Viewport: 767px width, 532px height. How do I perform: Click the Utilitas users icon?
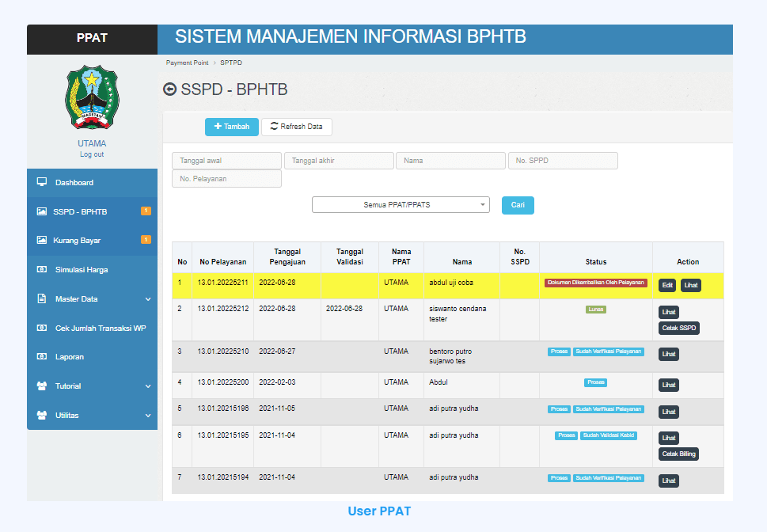tap(42, 415)
